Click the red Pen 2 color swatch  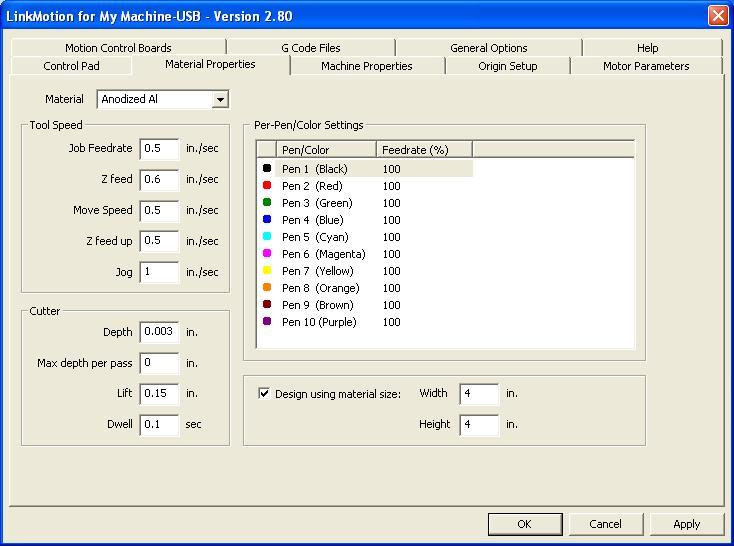[x=267, y=185]
